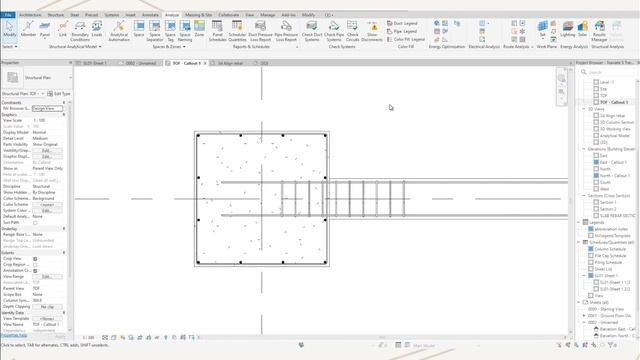Screen dimensions: 640x360
Task: Click Edit Type in Properties
Action: click(x=59, y=94)
